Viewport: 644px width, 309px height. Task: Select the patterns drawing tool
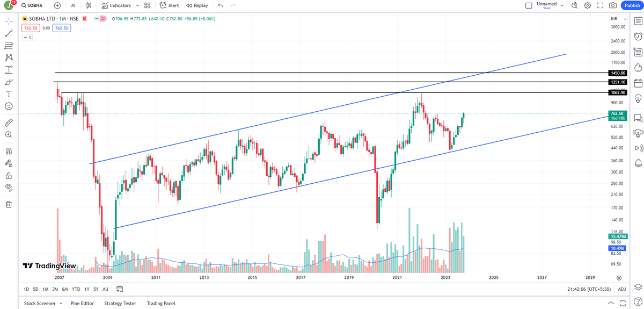click(x=9, y=58)
